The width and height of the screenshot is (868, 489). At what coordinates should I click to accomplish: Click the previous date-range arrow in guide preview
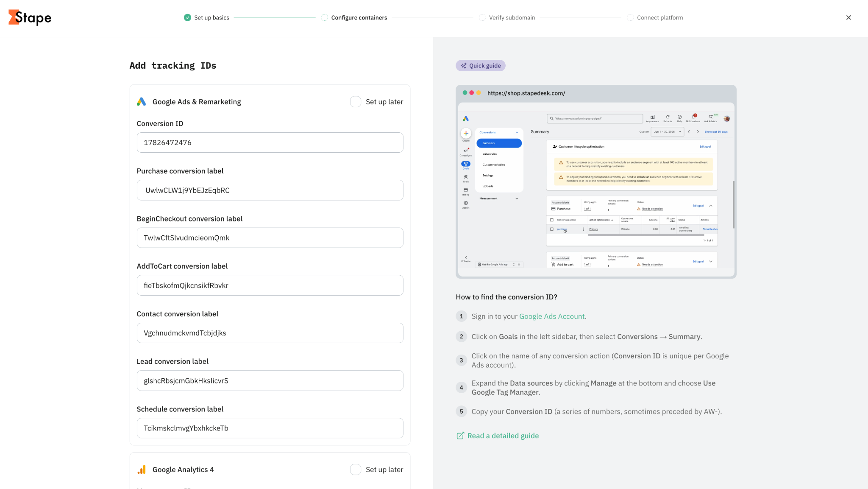(x=689, y=132)
